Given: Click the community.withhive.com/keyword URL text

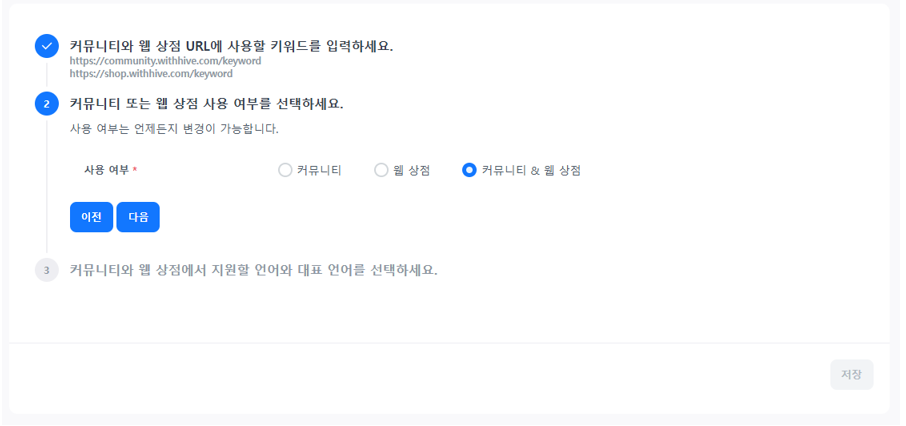Looking at the screenshot, I should pos(165,61).
